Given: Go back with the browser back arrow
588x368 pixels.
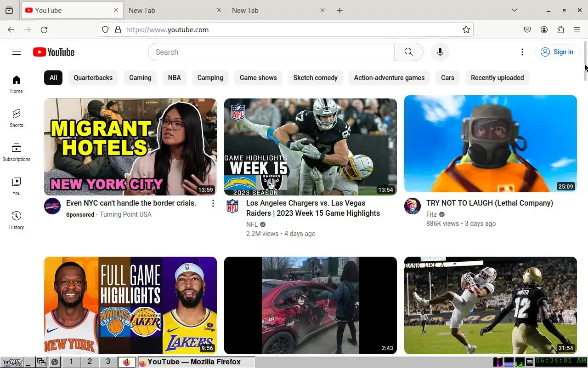Looking at the screenshot, I should pyautogui.click(x=11, y=29).
